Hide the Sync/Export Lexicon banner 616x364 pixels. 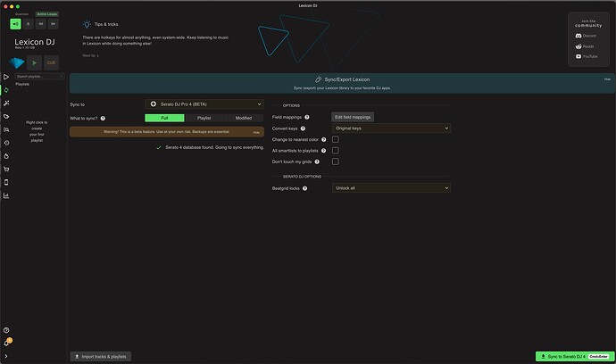pos(607,79)
